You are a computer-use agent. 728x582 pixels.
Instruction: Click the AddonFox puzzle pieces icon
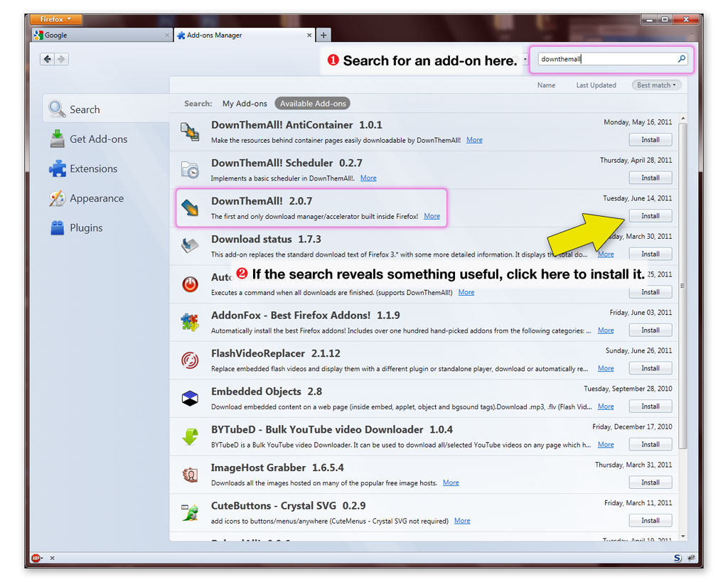[190, 322]
